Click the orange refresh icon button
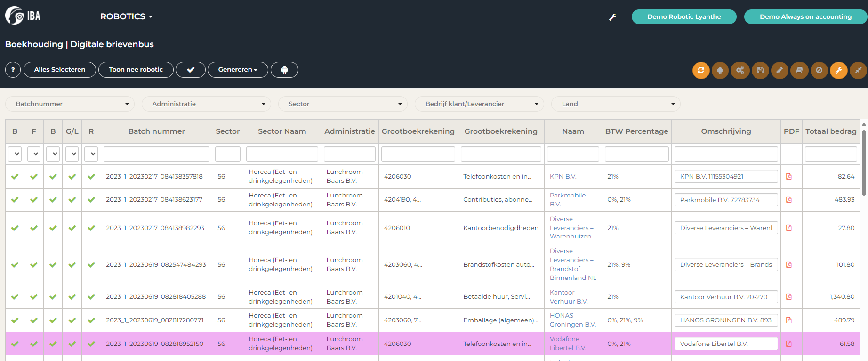 pyautogui.click(x=701, y=70)
